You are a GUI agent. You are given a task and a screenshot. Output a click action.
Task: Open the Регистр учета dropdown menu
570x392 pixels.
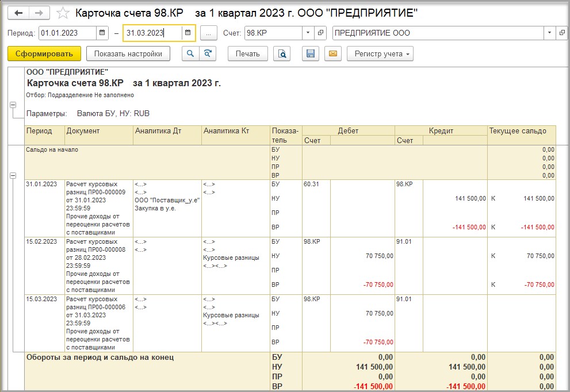380,54
